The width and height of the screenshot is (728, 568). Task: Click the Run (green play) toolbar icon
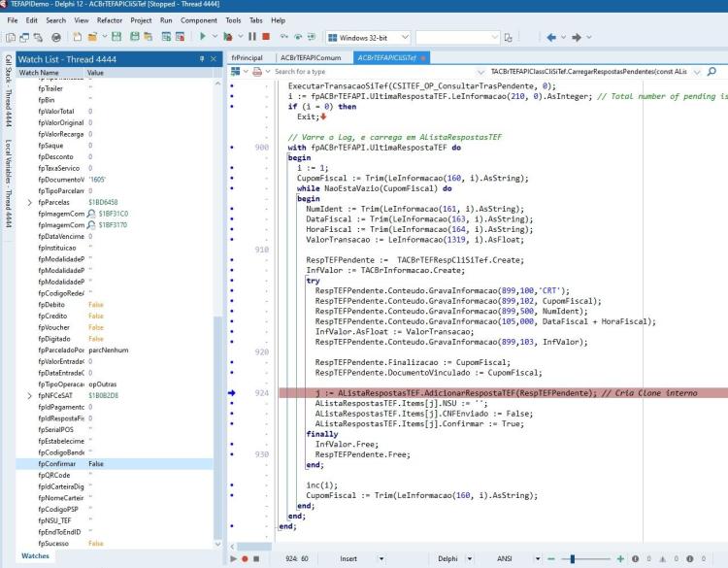203,37
